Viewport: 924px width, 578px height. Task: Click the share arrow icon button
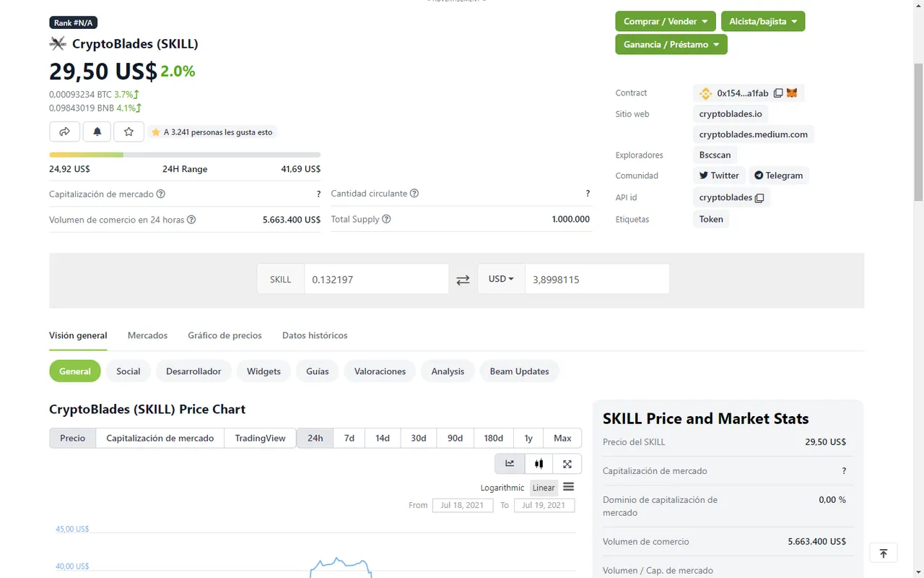click(x=64, y=131)
